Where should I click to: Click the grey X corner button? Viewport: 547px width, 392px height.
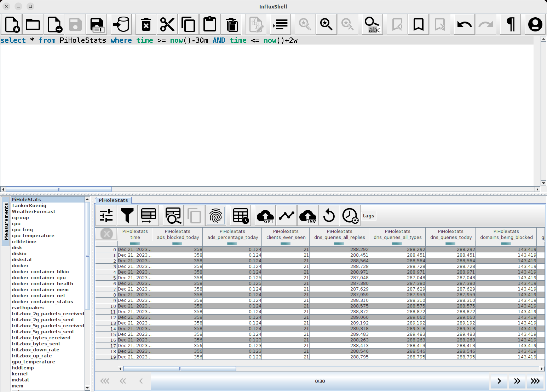(106, 234)
